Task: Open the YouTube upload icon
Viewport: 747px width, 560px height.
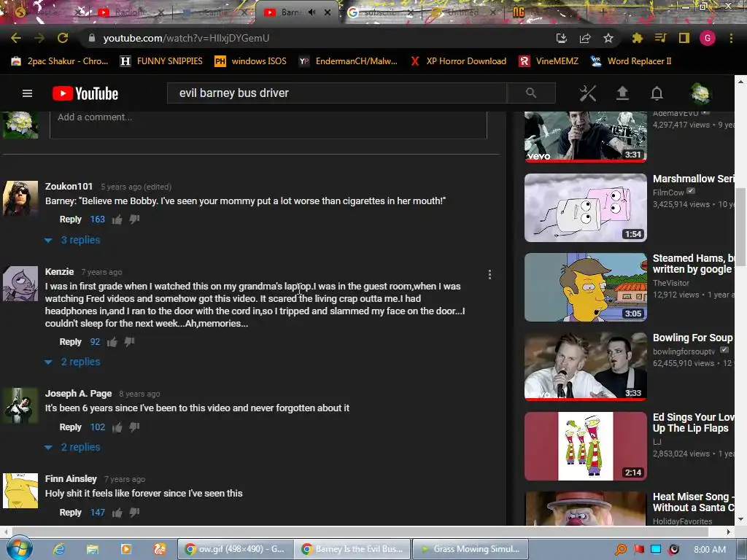Action: [622, 93]
